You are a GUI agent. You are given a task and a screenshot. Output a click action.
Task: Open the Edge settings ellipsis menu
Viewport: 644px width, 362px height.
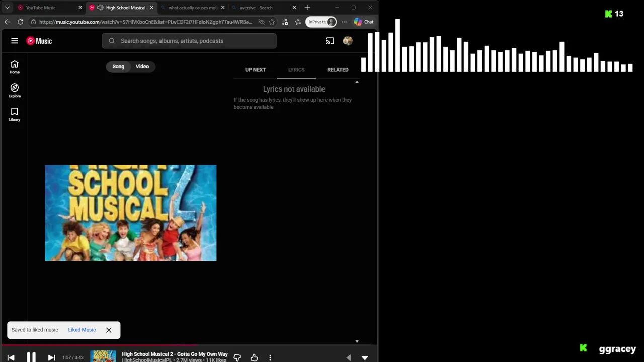click(x=344, y=22)
